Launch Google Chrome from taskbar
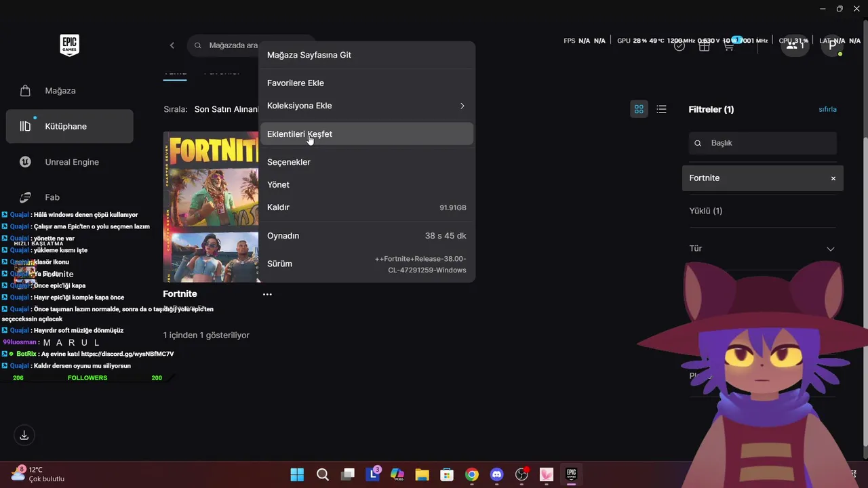This screenshot has width=868, height=488. pyautogui.click(x=472, y=474)
